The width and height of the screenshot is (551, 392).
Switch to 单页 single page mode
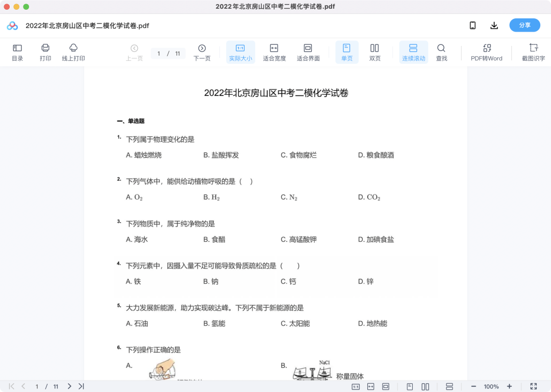[347, 52]
